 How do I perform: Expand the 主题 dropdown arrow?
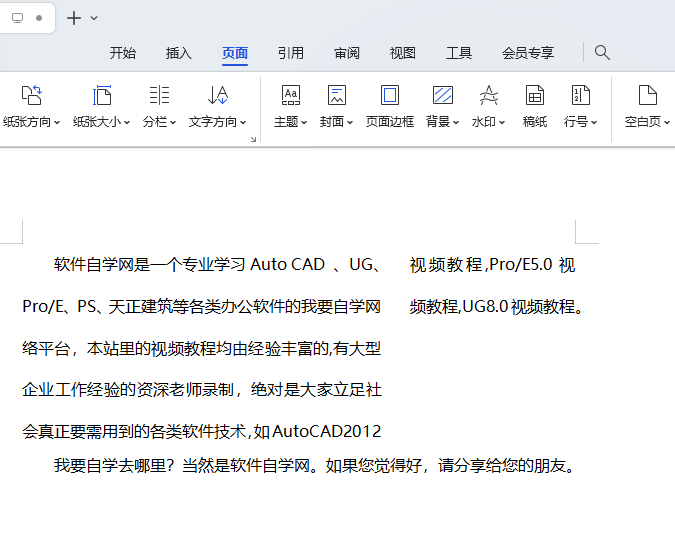[304, 122]
